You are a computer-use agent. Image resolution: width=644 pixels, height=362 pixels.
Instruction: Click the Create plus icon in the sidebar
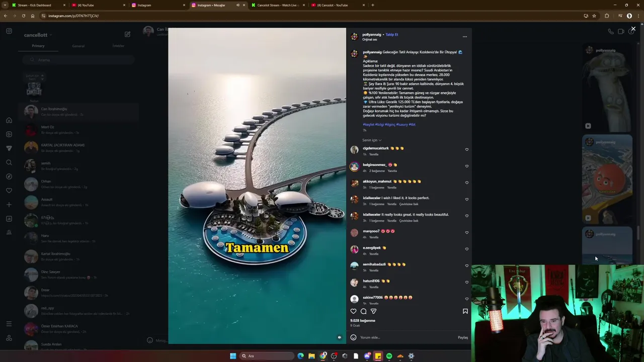click(9, 205)
